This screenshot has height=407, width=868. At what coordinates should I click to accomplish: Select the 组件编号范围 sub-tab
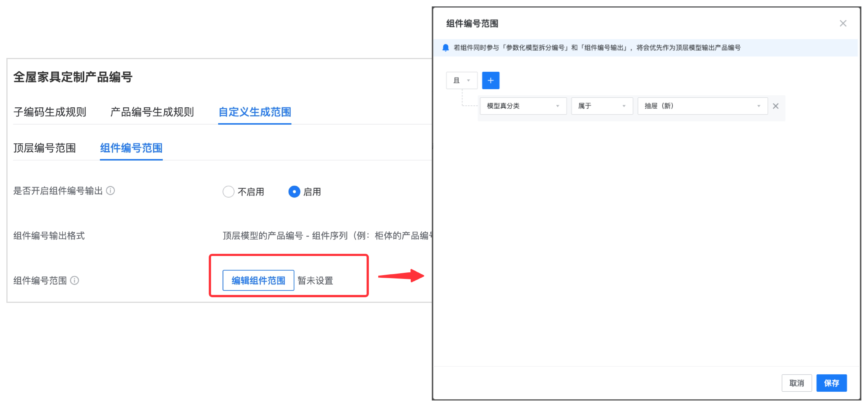point(131,148)
